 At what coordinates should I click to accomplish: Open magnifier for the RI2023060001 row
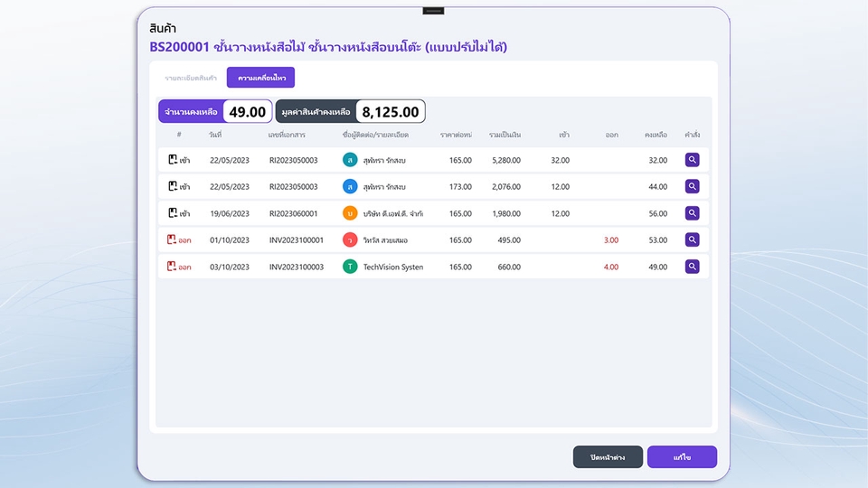692,213
